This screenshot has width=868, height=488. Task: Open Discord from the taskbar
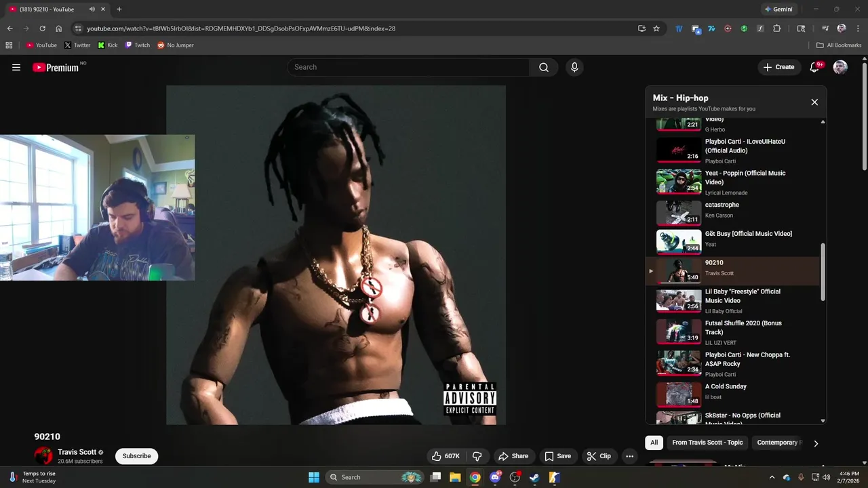[x=495, y=477]
